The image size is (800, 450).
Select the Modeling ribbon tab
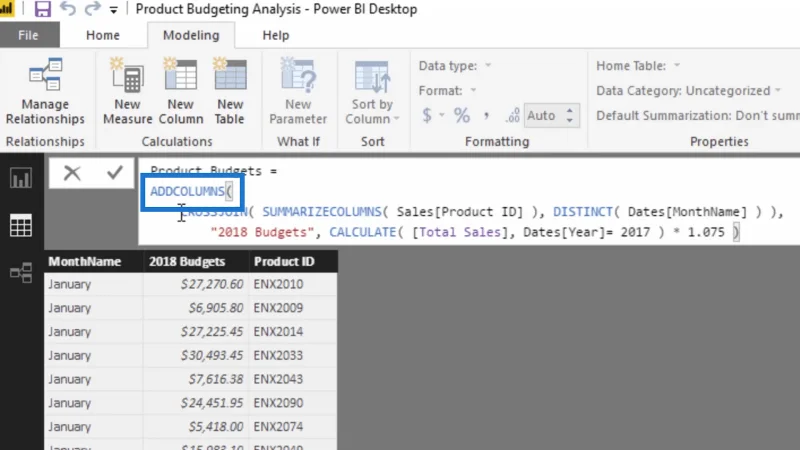[x=191, y=35]
